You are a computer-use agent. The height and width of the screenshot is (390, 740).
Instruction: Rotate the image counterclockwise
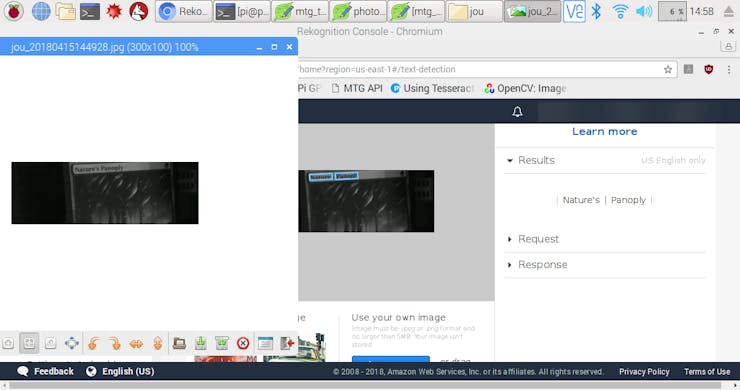coord(93,343)
